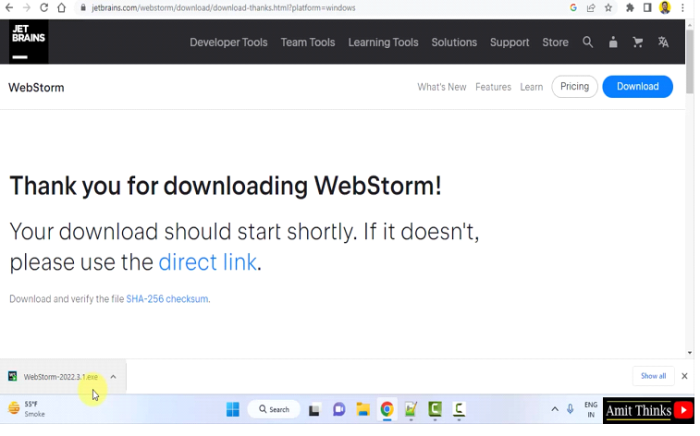700x436 pixels.
Task: Go back in the browser
Action: click(x=9, y=8)
